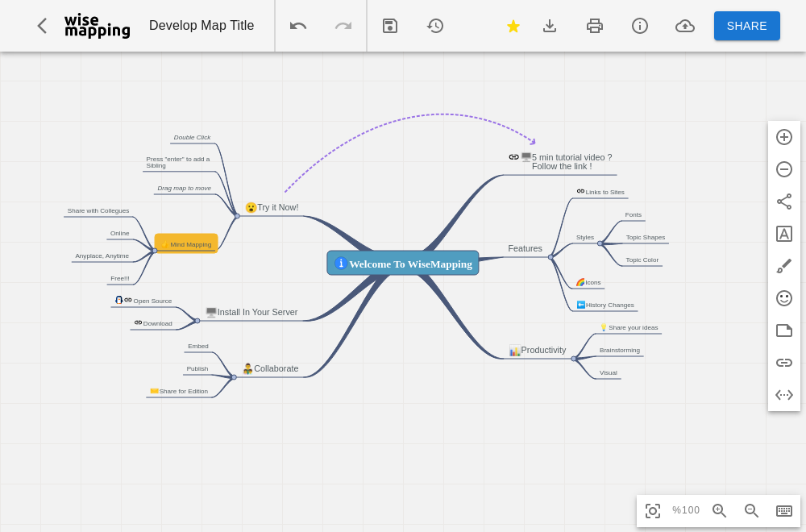
Task: Click the add link tool in side toolbar
Action: point(784,363)
